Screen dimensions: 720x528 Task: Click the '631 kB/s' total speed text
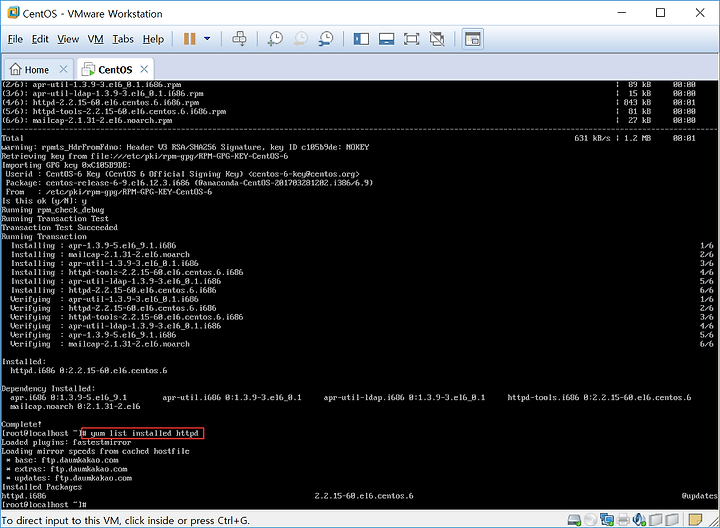pyautogui.click(x=592, y=138)
